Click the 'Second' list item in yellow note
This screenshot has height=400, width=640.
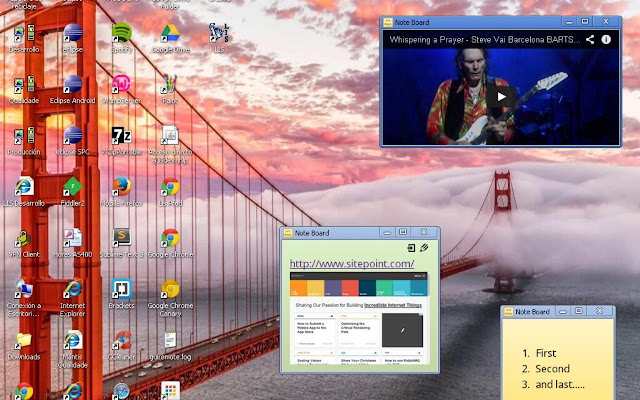click(x=552, y=368)
